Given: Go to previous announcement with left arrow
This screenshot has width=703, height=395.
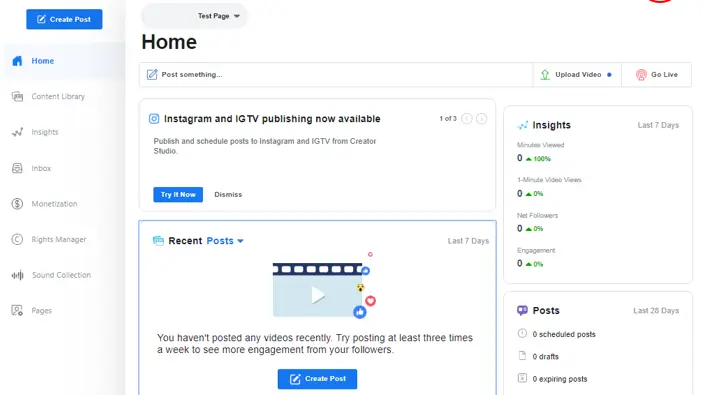Looking at the screenshot, I should [467, 119].
